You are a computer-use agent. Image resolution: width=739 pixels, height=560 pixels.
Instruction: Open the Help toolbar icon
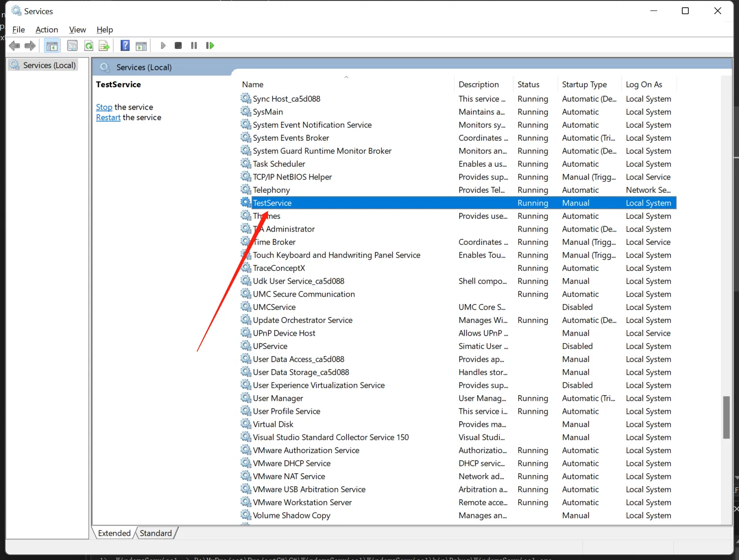pos(125,46)
